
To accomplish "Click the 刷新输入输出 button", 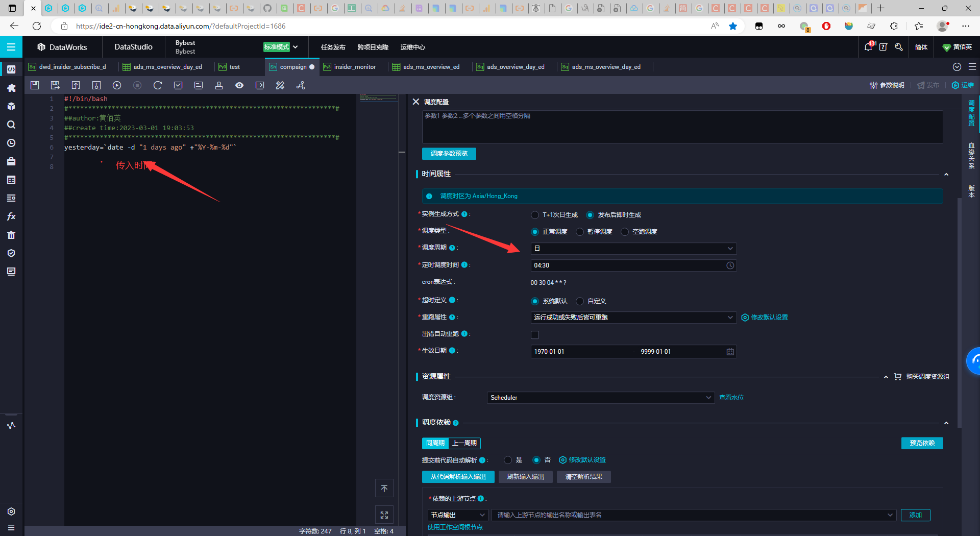I will 525,477.
